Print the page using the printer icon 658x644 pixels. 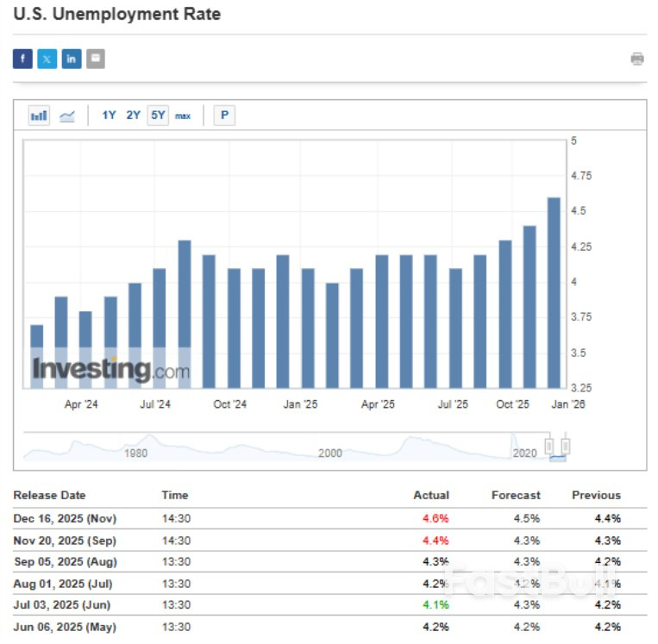click(637, 59)
